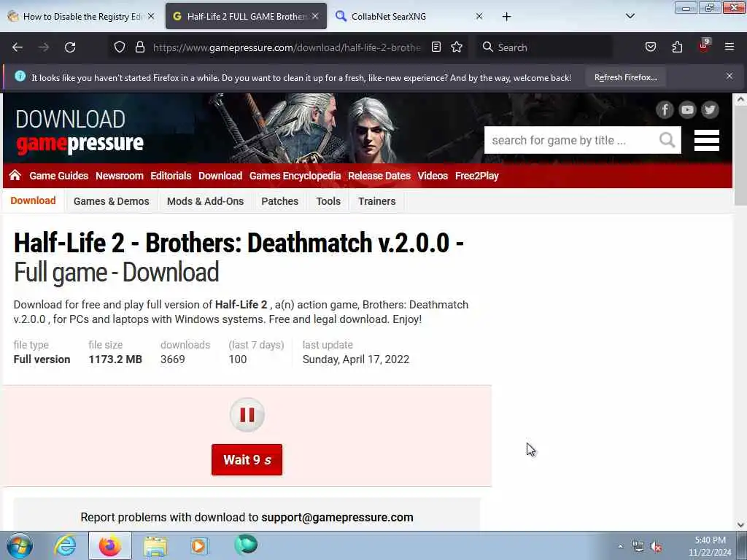Open the tracking protection shield icon

(120, 47)
